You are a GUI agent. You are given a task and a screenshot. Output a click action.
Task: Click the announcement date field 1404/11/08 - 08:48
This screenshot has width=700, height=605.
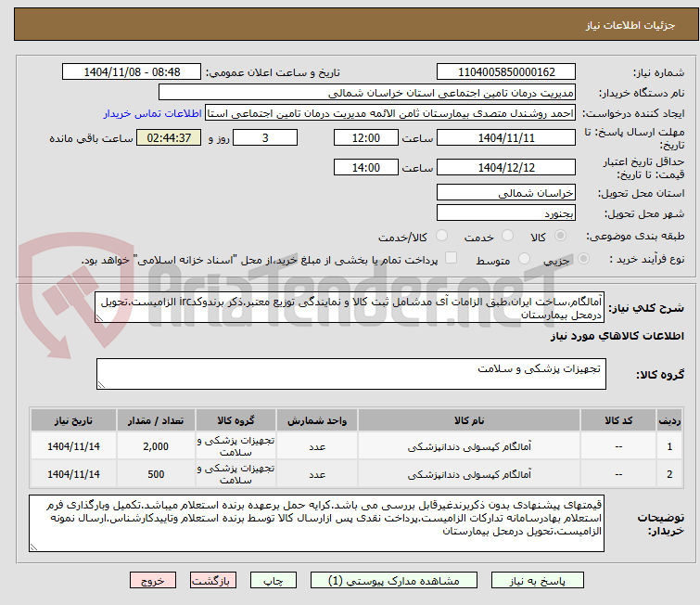132,72
